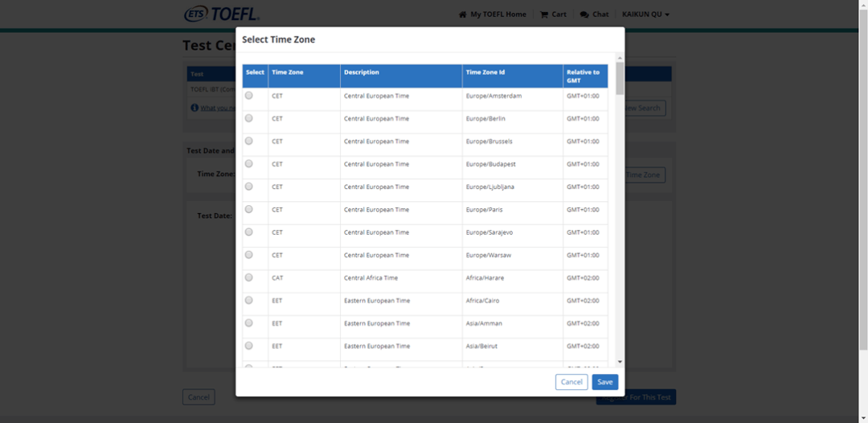This screenshot has height=423, width=868.
Task: Click the time zone list scrollbar thumb
Action: point(620,79)
